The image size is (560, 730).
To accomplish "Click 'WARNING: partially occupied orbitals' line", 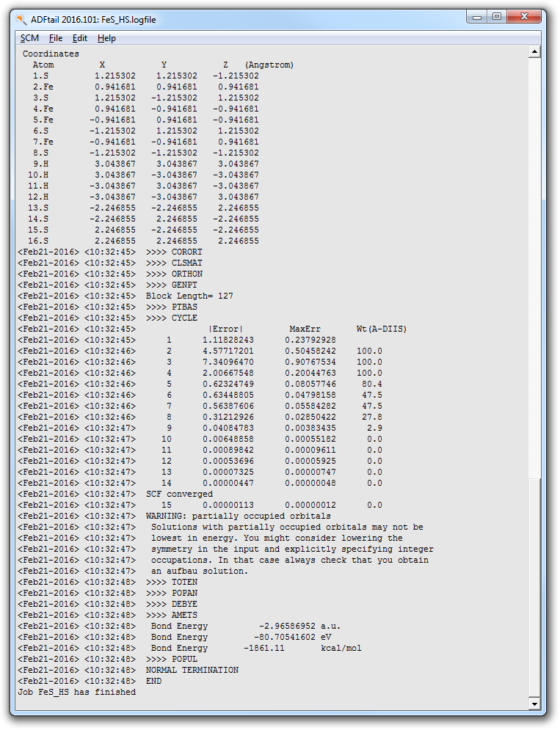I will click(238, 517).
